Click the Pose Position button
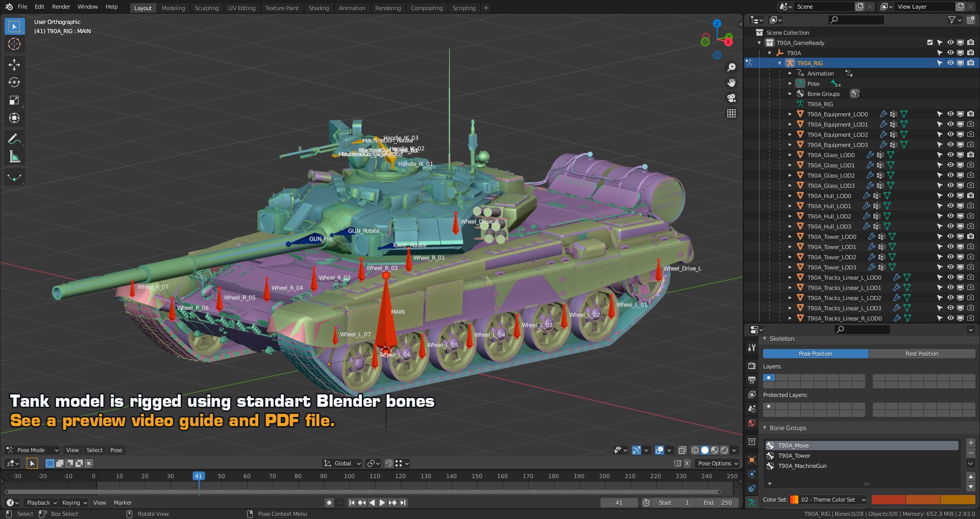 pyautogui.click(x=816, y=354)
